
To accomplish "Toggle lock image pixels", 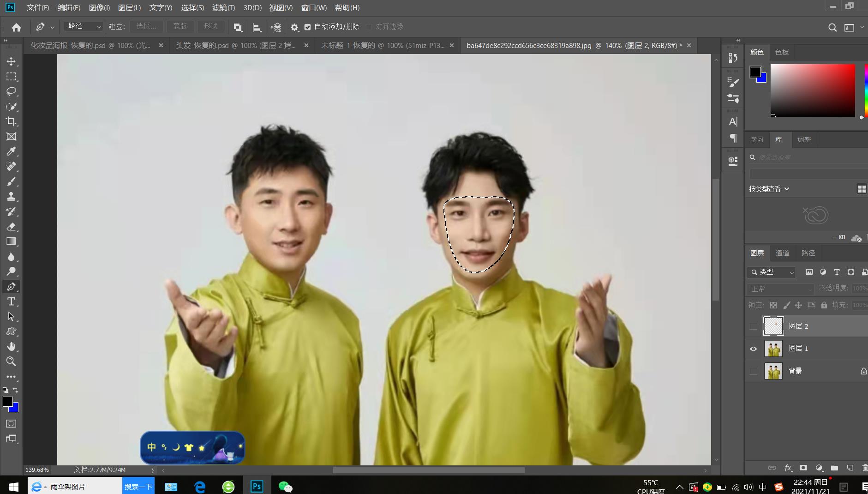I will (x=786, y=305).
